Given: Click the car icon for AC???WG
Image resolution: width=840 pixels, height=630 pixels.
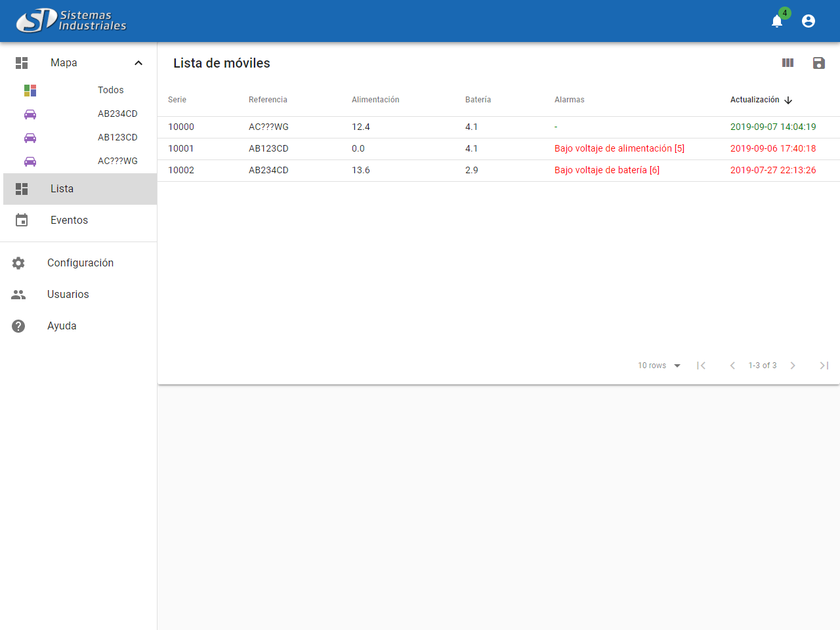Looking at the screenshot, I should (x=30, y=161).
